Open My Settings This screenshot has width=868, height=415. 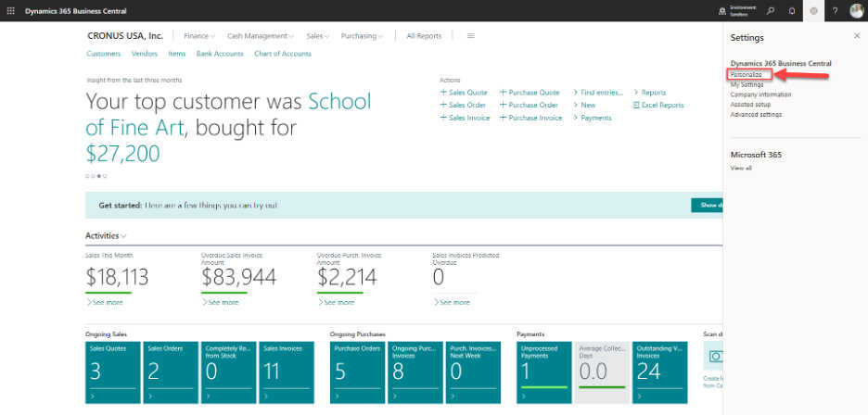pos(747,84)
